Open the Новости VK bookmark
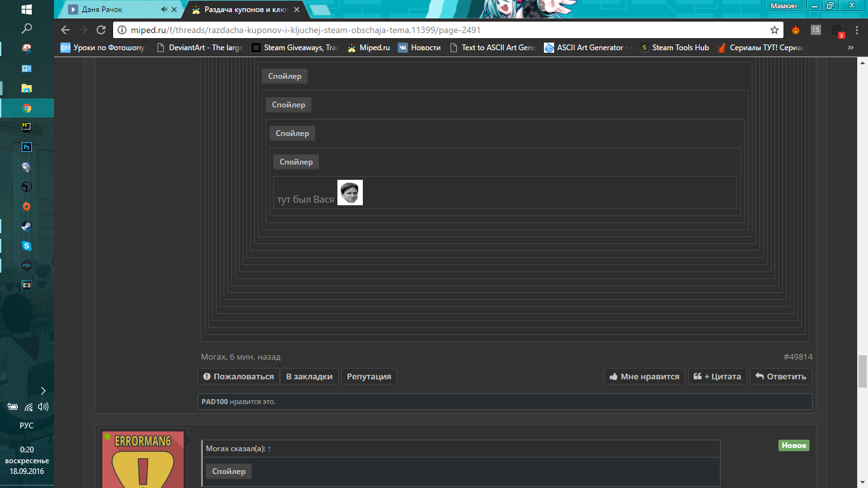The width and height of the screenshot is (868, 488). (x=419, y=48)
